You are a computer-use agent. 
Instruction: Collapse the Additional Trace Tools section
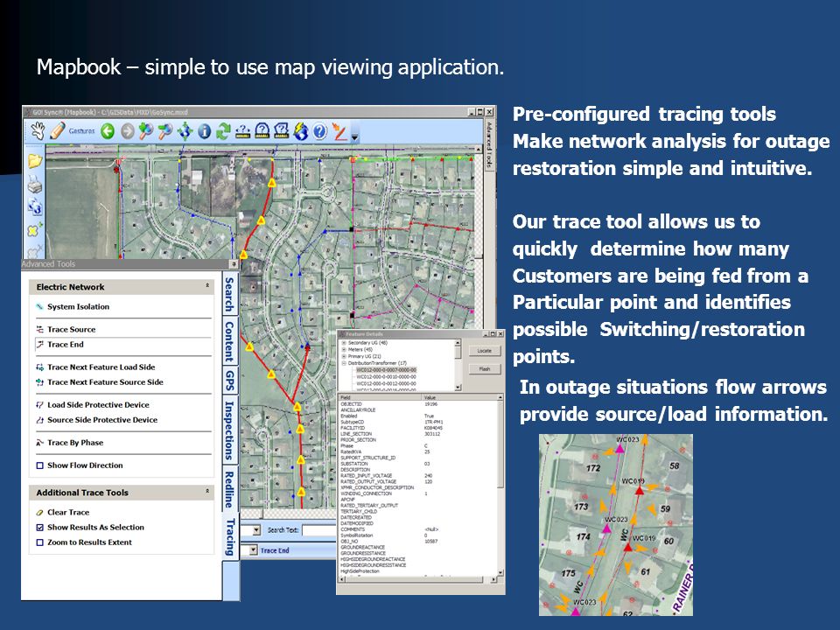pyautogui.click(x=207, y=491)
